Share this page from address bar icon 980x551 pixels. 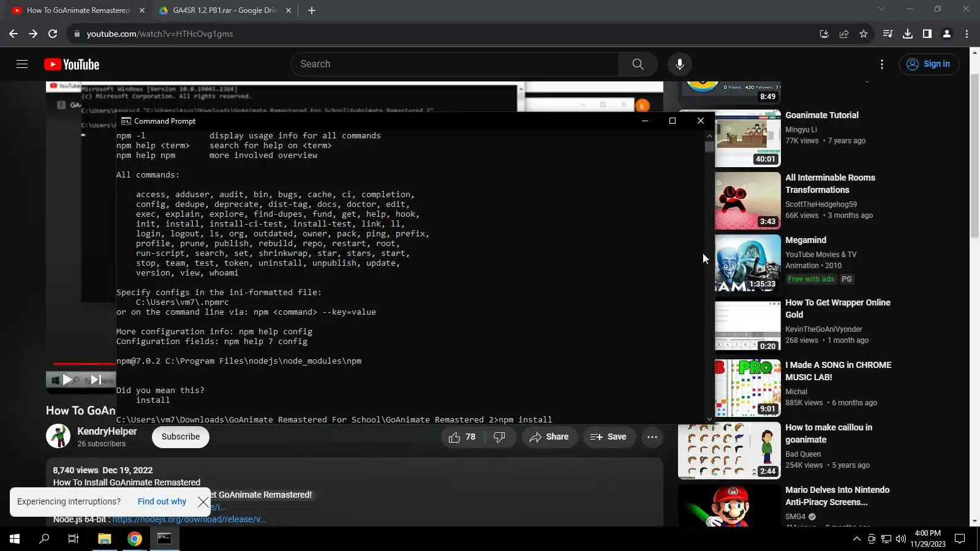pos(844,34)
